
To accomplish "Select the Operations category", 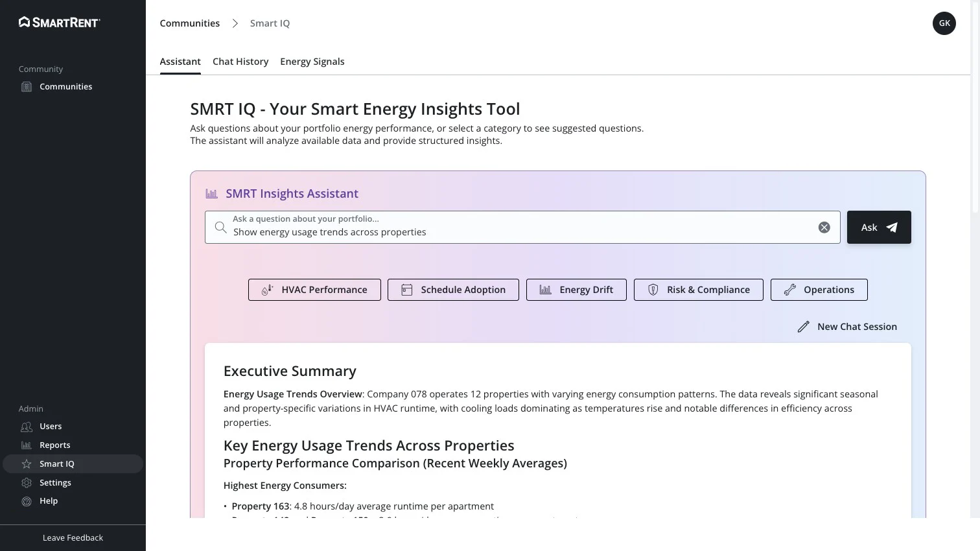I will [x=819, y=290].
